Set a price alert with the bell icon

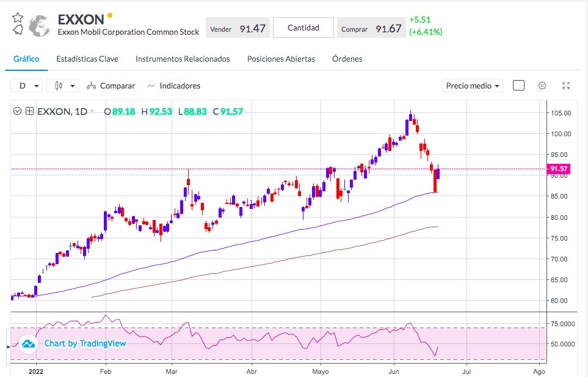pos(18,30)
